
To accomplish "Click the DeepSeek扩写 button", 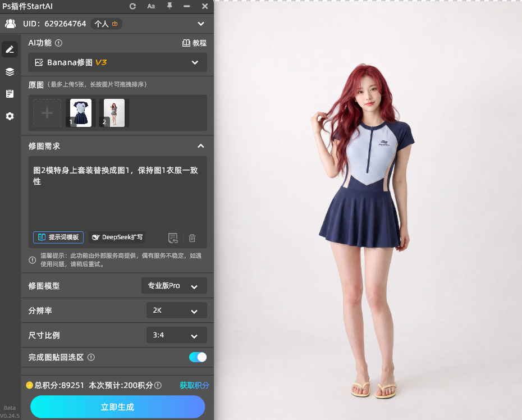I will pos(117,237).
